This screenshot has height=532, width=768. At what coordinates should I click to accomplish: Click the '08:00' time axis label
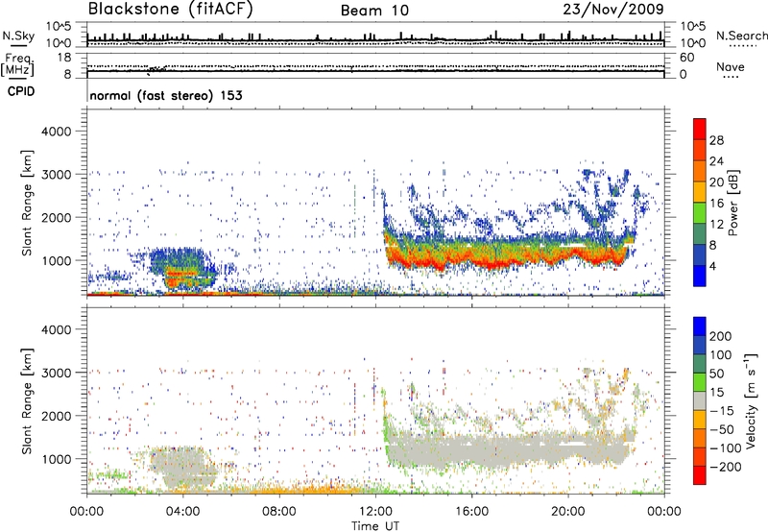[x=279, y=511]
